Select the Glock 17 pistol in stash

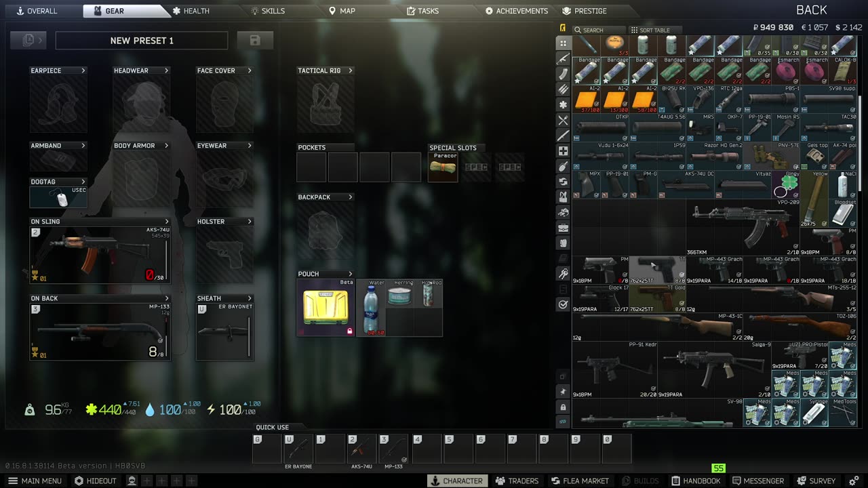tap(601, 299)
